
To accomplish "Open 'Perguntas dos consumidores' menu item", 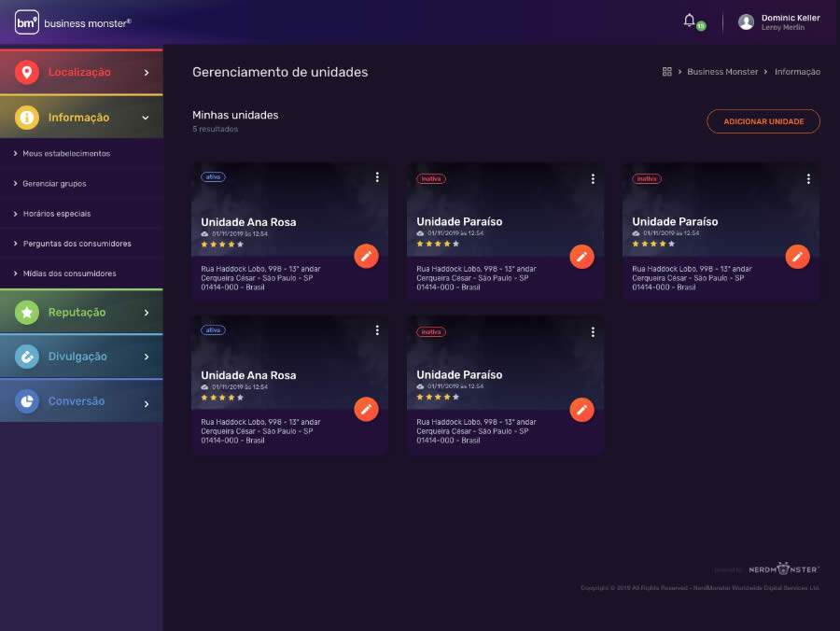I will pyautogui.click(x=69, y=244).
